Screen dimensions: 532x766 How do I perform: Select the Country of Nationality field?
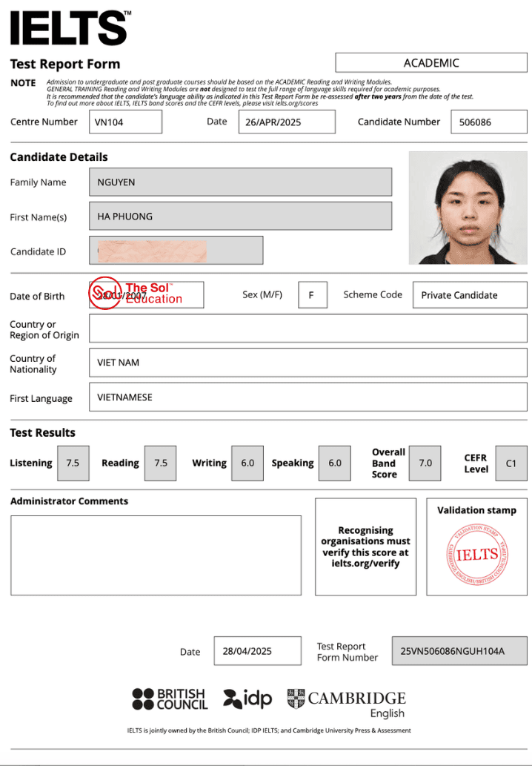307,363
